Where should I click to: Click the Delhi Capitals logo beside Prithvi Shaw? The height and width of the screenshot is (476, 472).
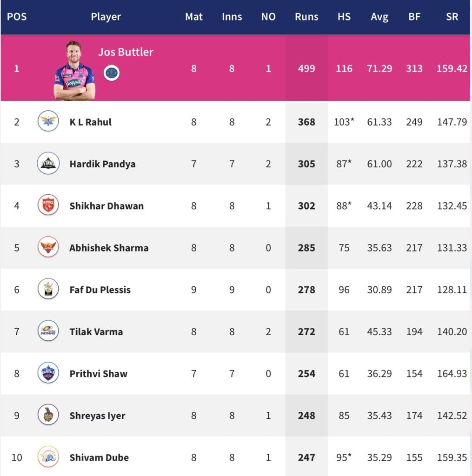(48, 373)
